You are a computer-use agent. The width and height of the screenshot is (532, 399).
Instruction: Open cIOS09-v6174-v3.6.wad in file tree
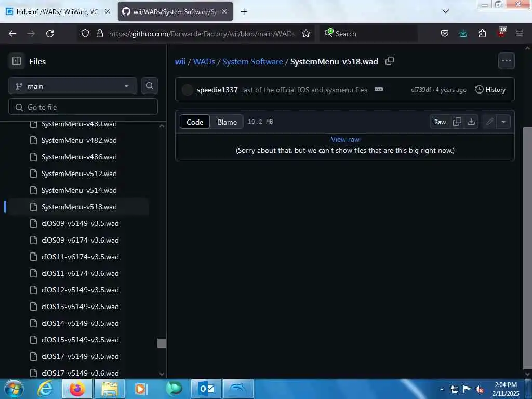tap(79, 240)
